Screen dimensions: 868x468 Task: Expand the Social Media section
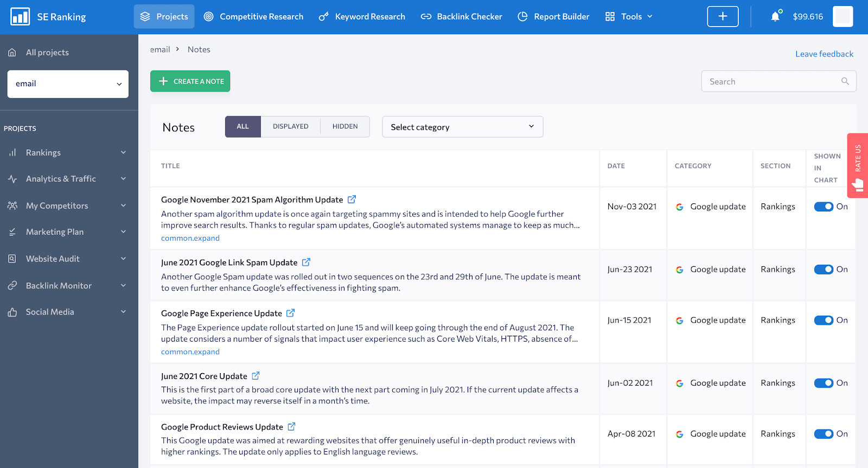click(123, 312)
